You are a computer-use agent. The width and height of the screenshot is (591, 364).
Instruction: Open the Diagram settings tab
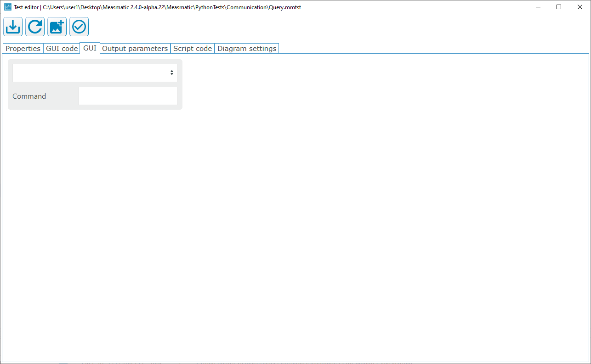pyautogui.click(x=247, y=49)
